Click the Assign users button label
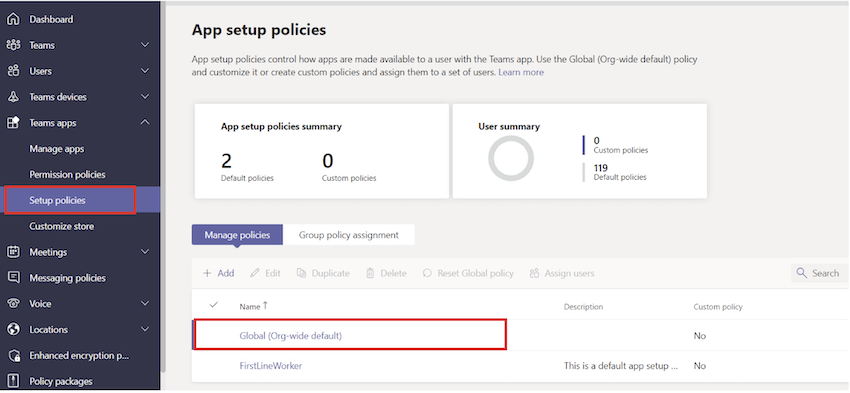Image resolution: width=850 pixels, height=393 pixels. pos(569,273)
